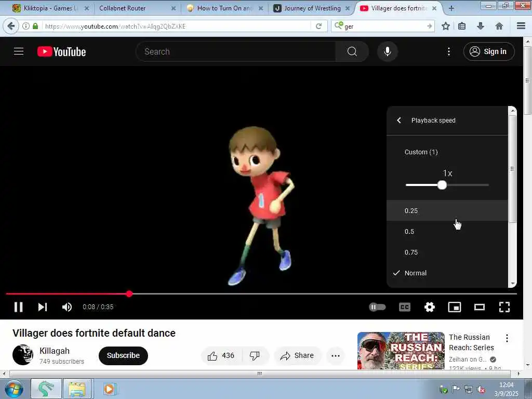Viewport: 532px width, 399px height.
Task: Click down arrow of speed menu scrollbar
Action: 512,284
